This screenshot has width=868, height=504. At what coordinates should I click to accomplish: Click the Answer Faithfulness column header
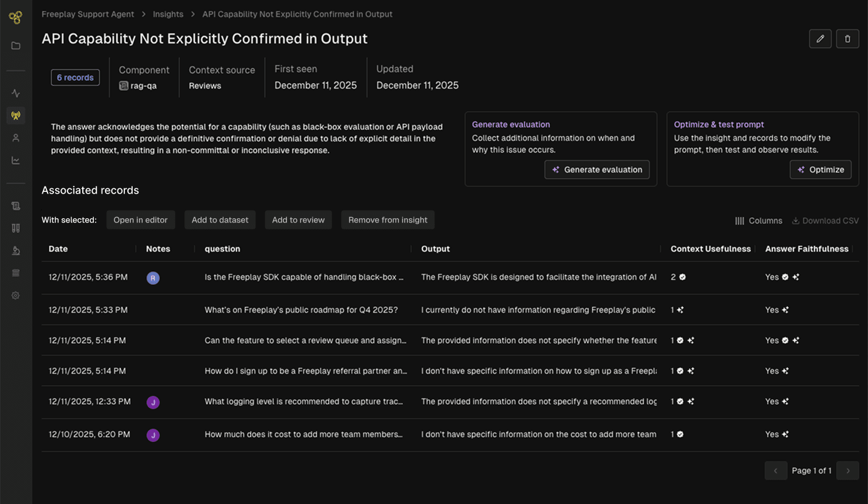[x=806, y=249]
